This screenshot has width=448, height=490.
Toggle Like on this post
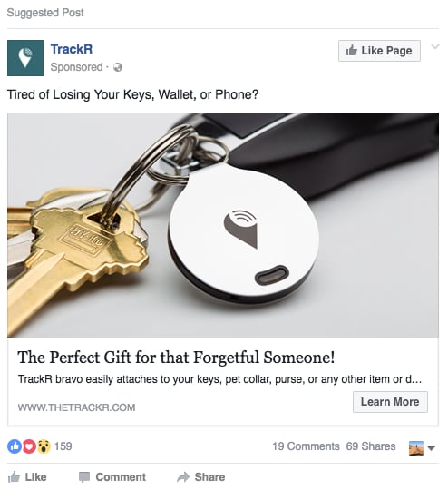coord(27,477)
